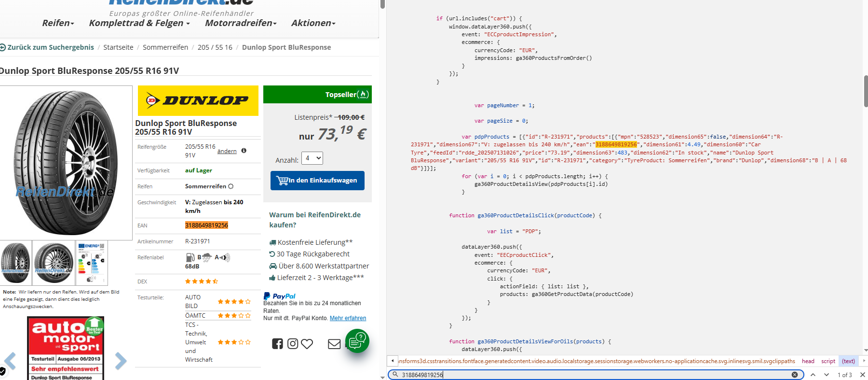Open the Facebook share icon
Viewport: 868px width, 380px height.
[277, 344]
